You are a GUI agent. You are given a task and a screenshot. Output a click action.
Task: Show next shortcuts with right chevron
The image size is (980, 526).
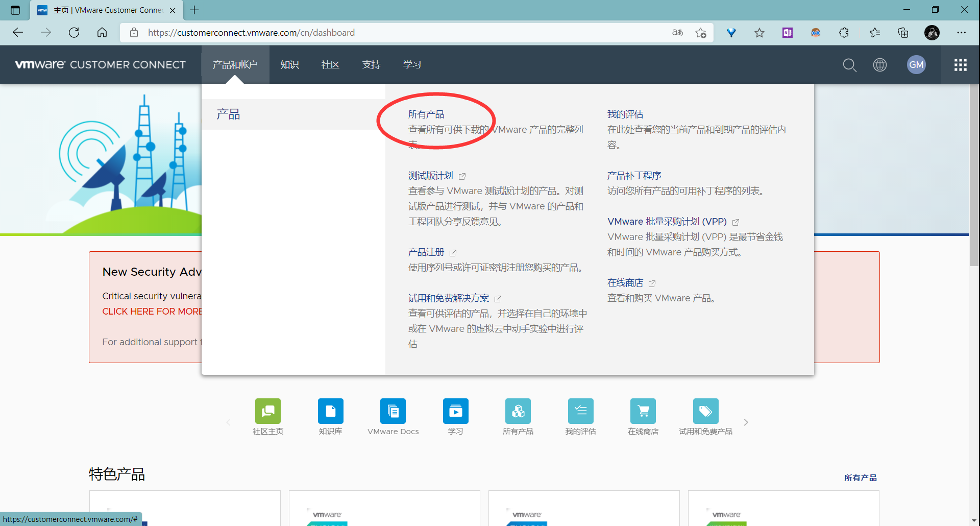point(746,422)
